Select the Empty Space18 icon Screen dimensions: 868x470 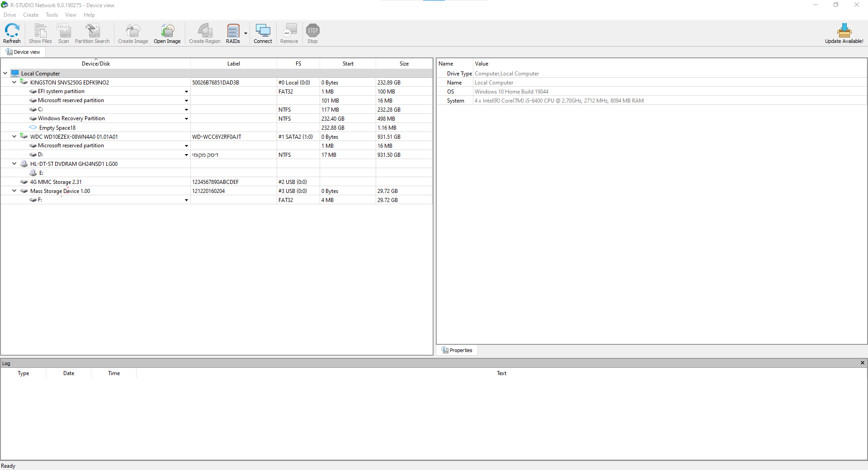(x=33, y=127)
